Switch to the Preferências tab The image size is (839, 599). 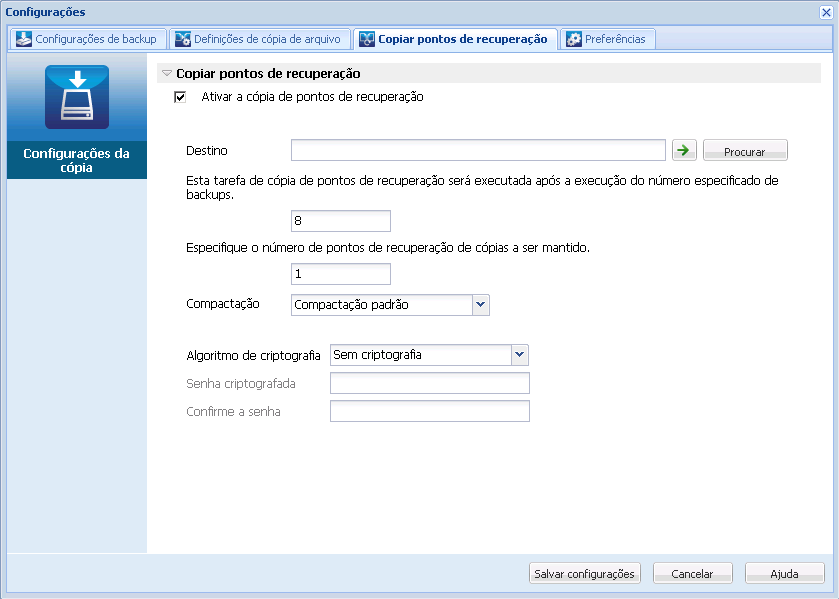coord(609,39)
